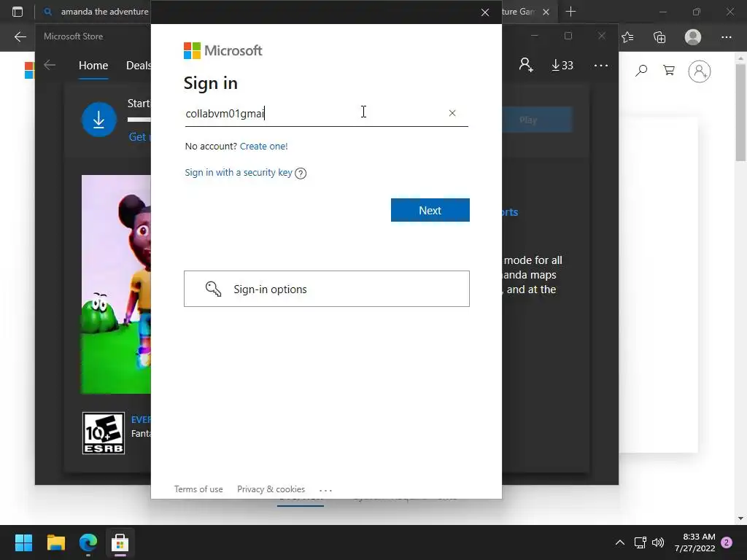This screenshot has height=560, width=747.
Task: Open the Privacy & cookies link
Action: 271,489
